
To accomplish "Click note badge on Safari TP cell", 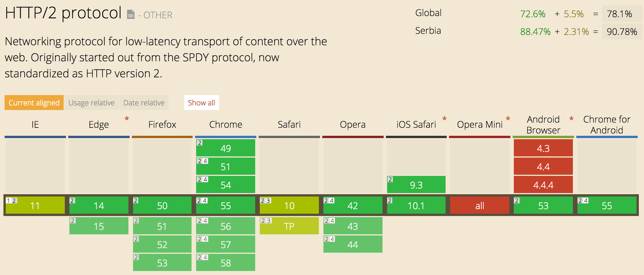I will [266, 221].
